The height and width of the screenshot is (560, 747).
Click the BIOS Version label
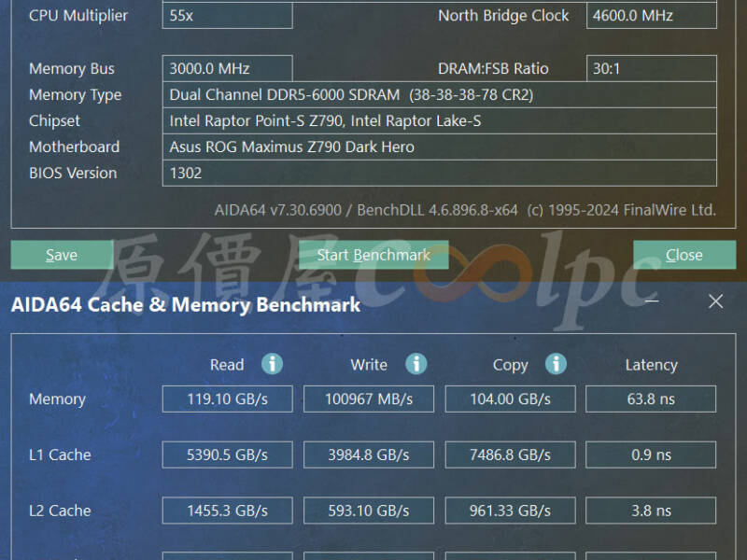(73, 173)
